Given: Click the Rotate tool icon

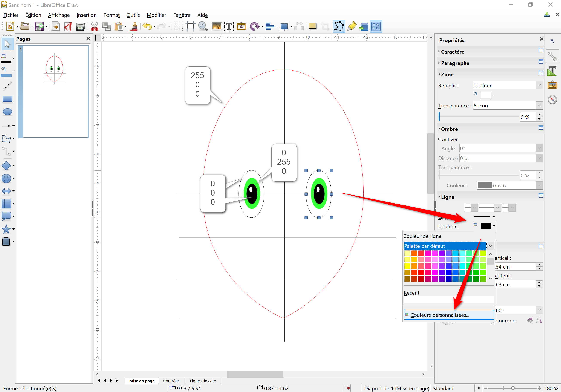Looking at the screenshot, I should click(255, 26).
